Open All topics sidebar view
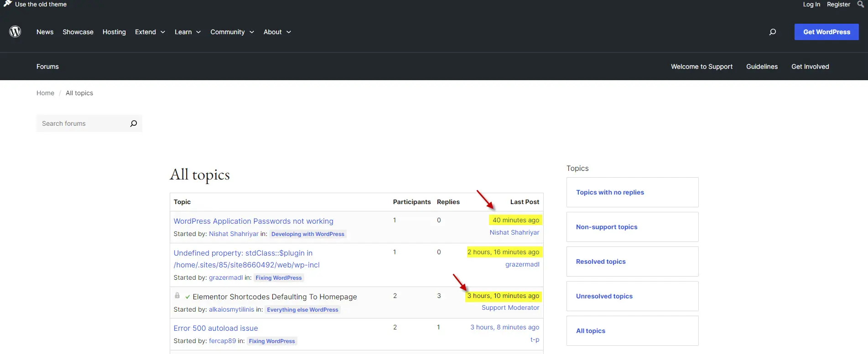Screen dimensions: 868x354 (632, 331)
